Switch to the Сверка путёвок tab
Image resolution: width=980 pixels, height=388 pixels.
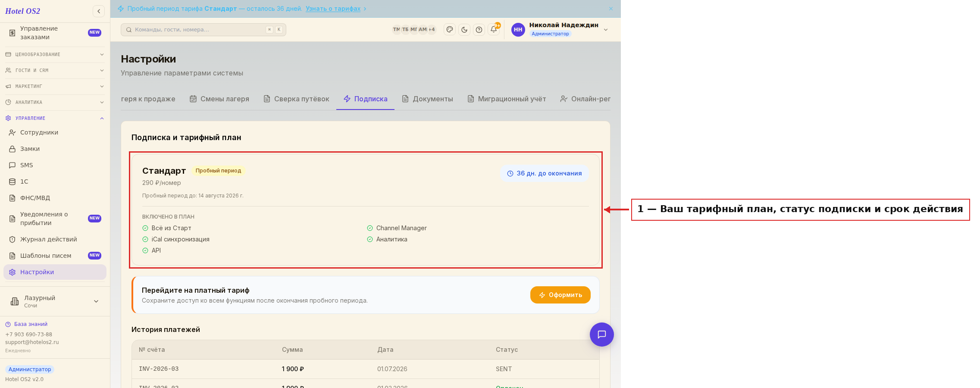point(296,99)
